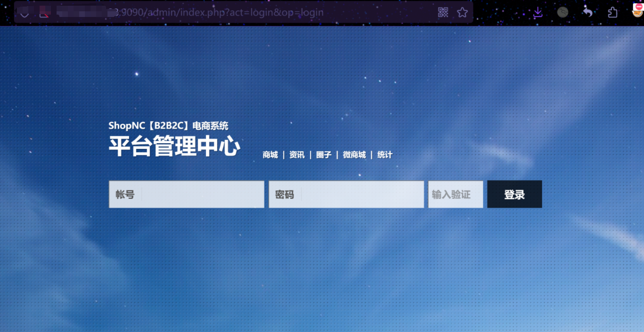Open the extensions puzzle-piece icon
The width and height of the screenshot is (644, 332).
[612, 12]
